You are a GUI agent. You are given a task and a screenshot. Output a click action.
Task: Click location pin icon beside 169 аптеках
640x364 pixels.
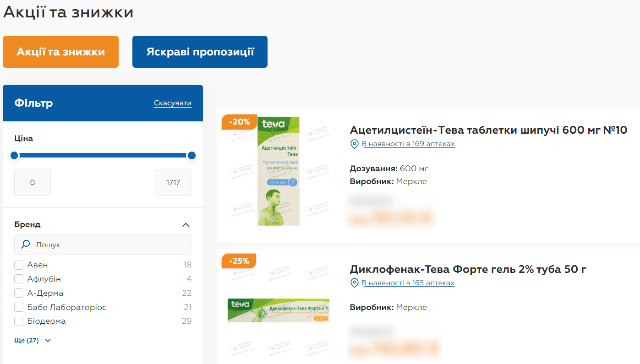[x=354, y=144]
